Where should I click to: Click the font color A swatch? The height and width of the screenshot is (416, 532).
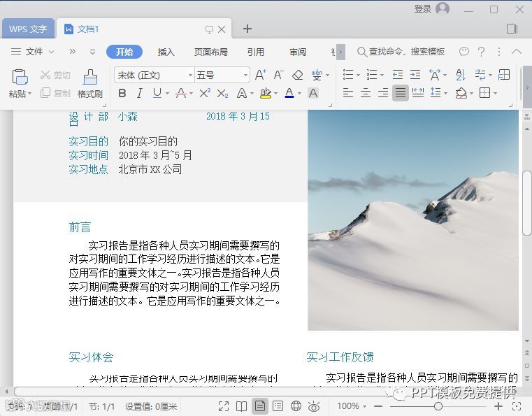[x=289, y=93]
